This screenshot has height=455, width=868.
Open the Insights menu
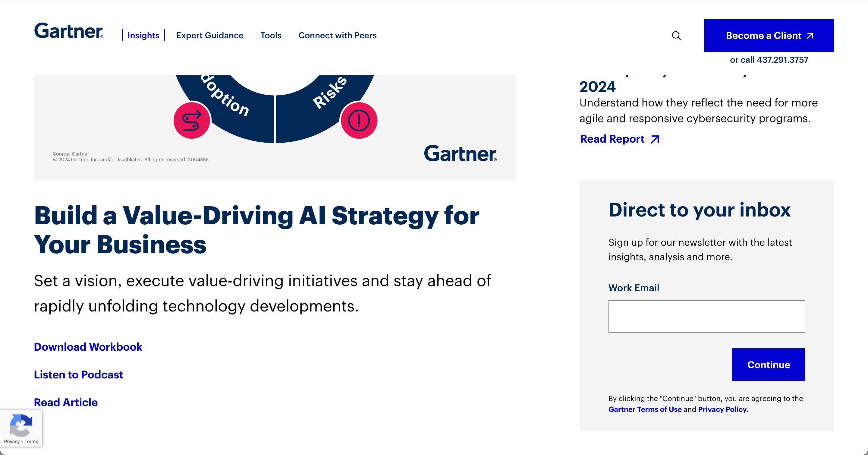(143, 35)
